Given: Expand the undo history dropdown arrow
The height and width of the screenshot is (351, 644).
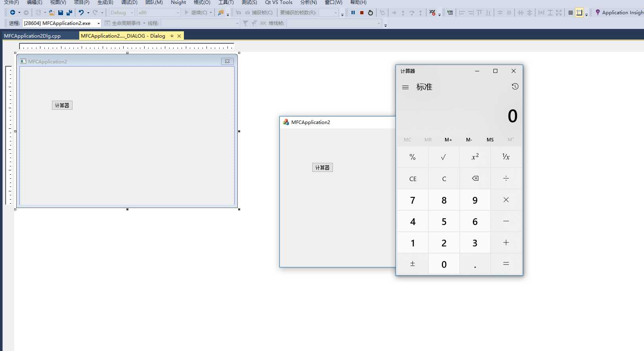Looking at the screenshot, I should pos(88,13).
